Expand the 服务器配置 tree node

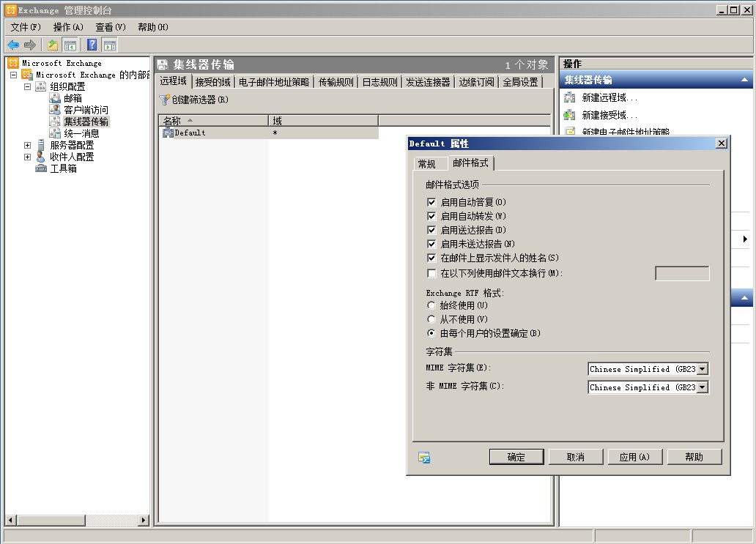(x=28, y=145)
